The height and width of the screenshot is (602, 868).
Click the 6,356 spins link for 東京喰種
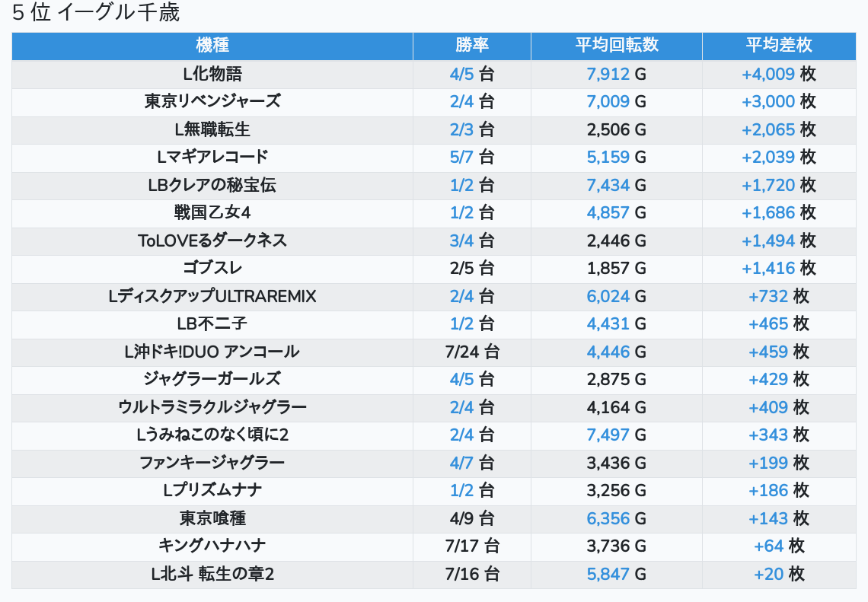[608, 518]
